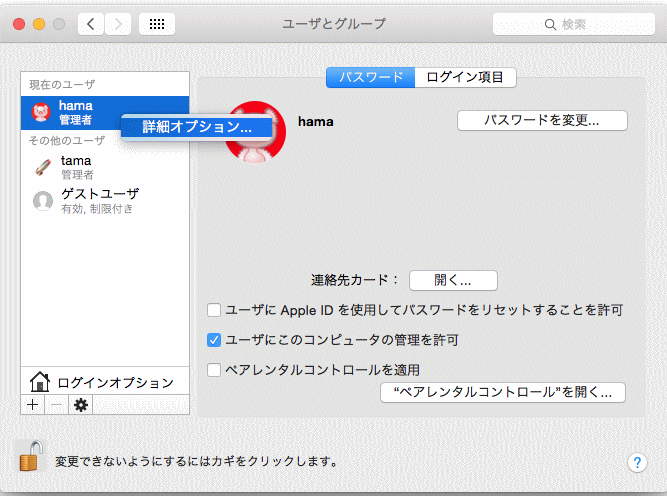
Task: Select user hama in the sidebar
Action: click(105, 112)
